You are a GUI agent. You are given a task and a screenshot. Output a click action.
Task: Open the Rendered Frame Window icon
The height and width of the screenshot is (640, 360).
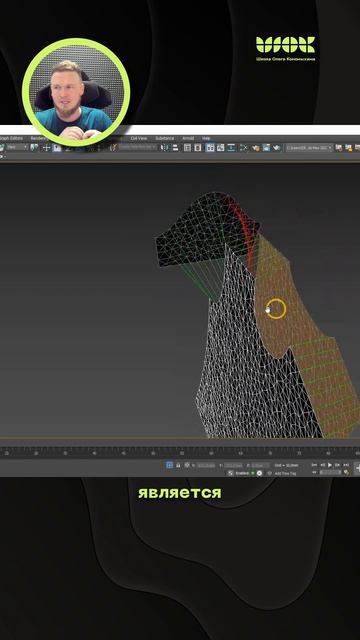pos(266,148)
